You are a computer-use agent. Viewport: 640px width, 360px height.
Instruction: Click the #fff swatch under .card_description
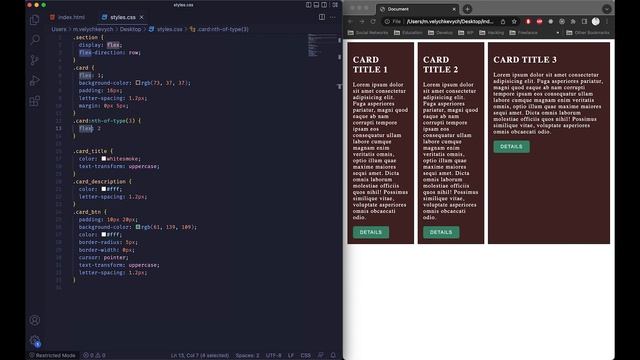pos(104,189)
